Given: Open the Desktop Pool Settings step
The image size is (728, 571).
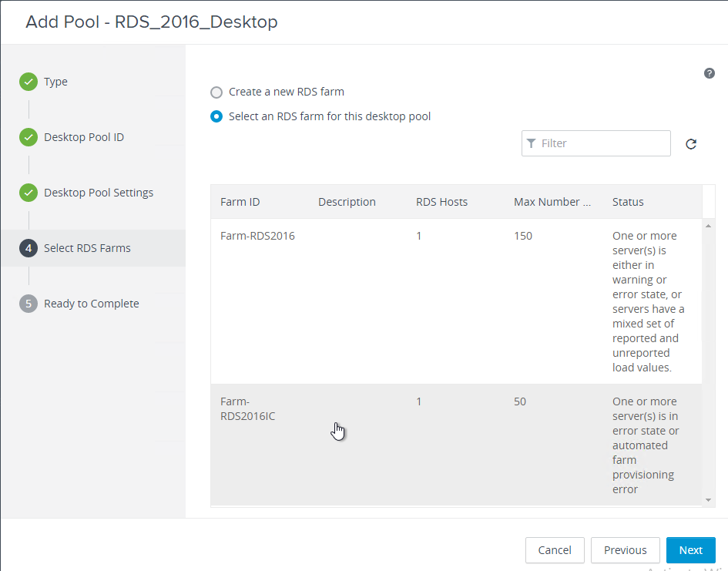Looking at the screenshot, I should point(99,193).
